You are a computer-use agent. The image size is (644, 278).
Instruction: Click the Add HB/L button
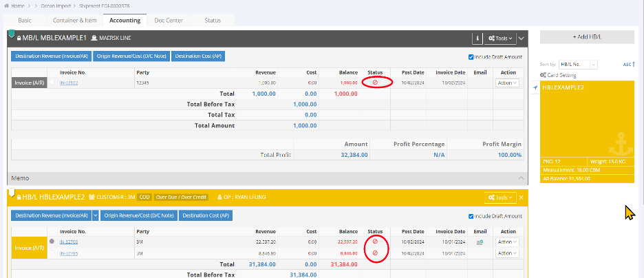587,37
